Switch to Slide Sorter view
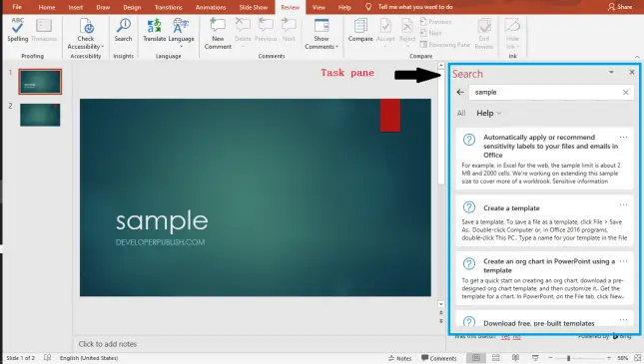The height and width of the screenshot is (364, 644). 496,358
